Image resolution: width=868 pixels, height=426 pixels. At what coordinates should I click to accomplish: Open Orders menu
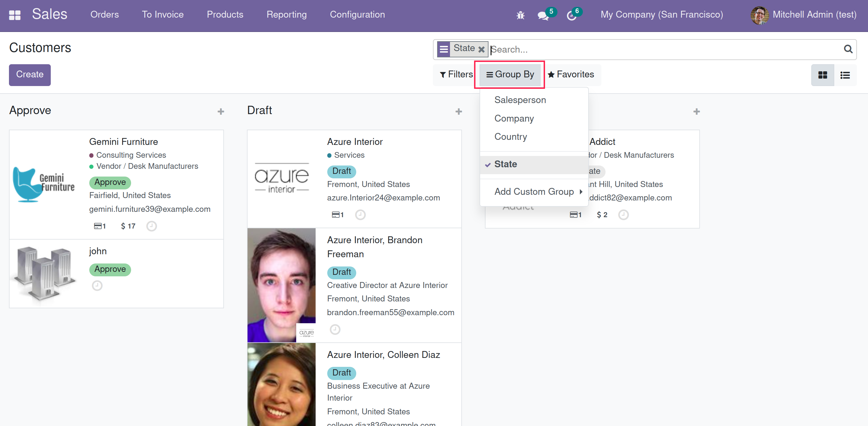(105, 15)
